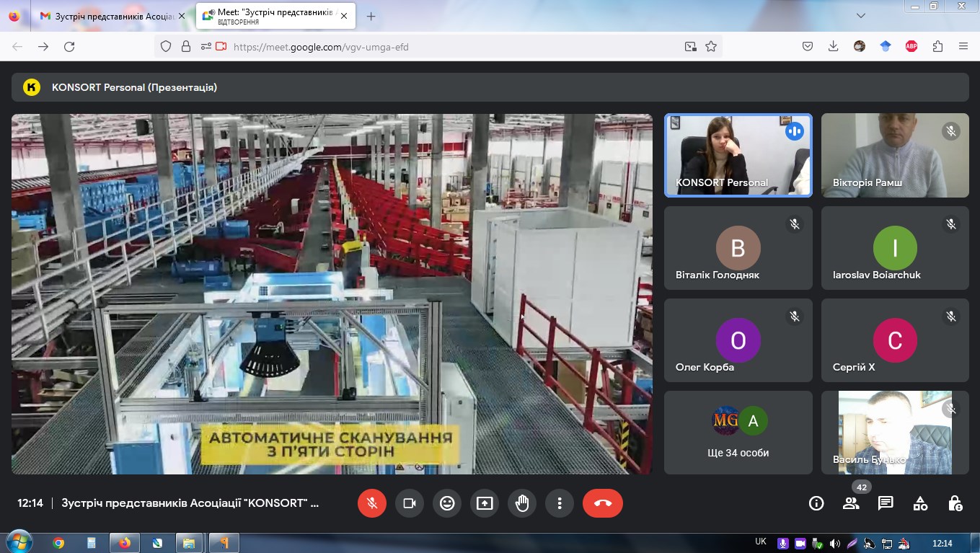The image size is (980, 553).
Task: Open host controls lock icon
Action: (x=955, y=503)
